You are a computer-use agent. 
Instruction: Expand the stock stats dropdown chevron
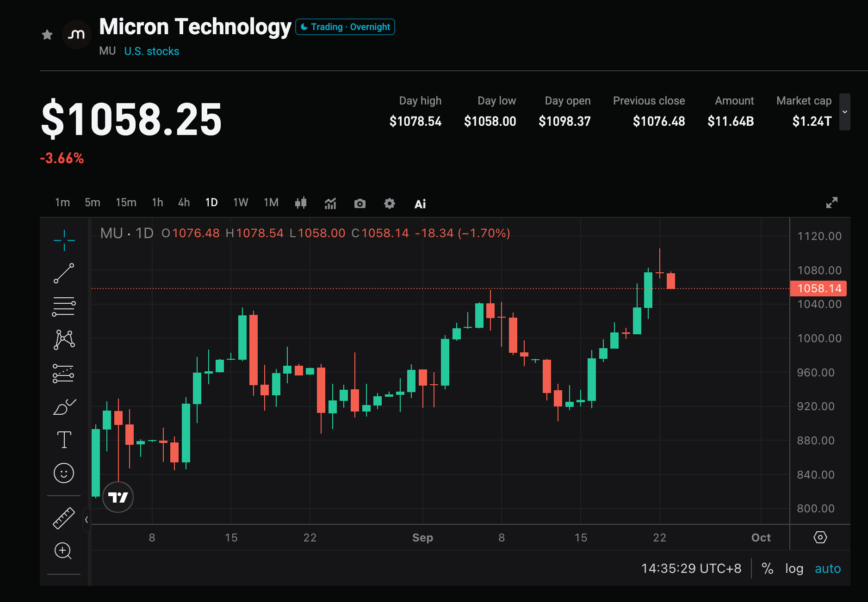(845, 112)
